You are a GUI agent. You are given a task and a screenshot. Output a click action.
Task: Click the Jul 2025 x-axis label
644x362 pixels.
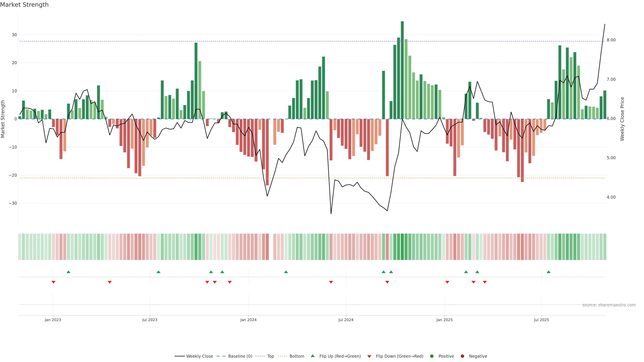tap(541, 320)
